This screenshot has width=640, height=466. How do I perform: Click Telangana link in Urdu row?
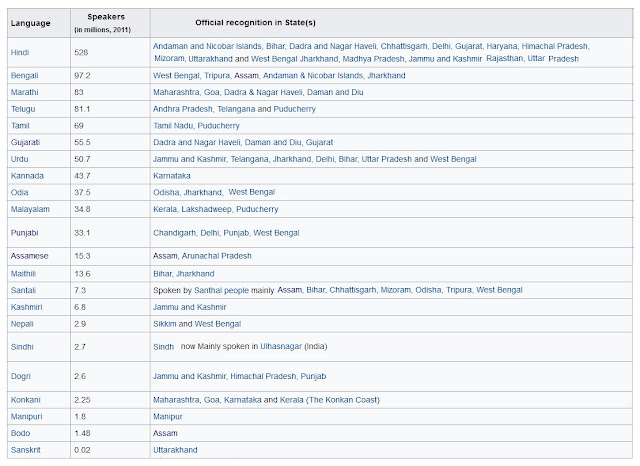(249, 160)
